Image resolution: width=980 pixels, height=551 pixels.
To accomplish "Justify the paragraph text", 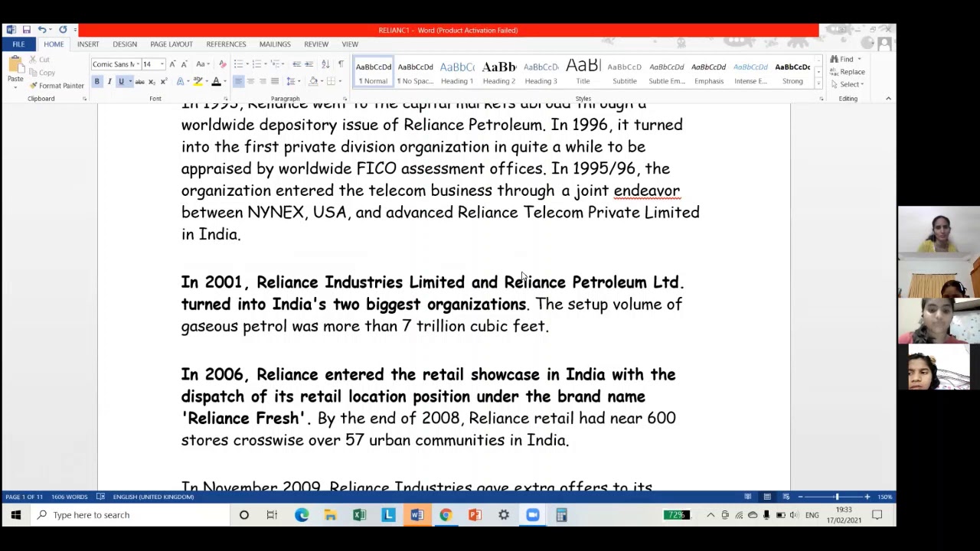I will point(275,81).
